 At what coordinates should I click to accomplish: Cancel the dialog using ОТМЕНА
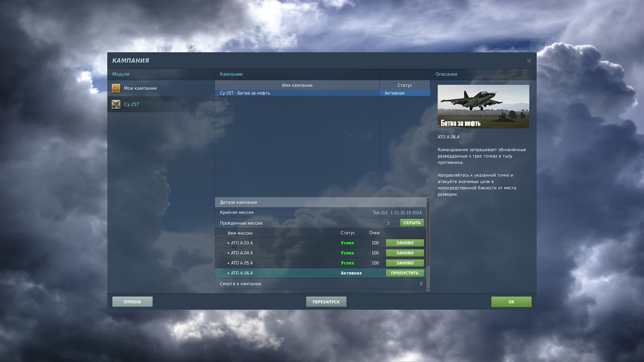click(133, 302)
